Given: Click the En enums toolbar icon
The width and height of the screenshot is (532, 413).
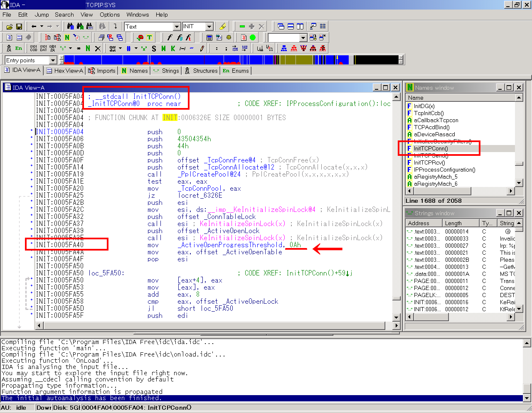Looking at the screenshot, I should point(18,48).
